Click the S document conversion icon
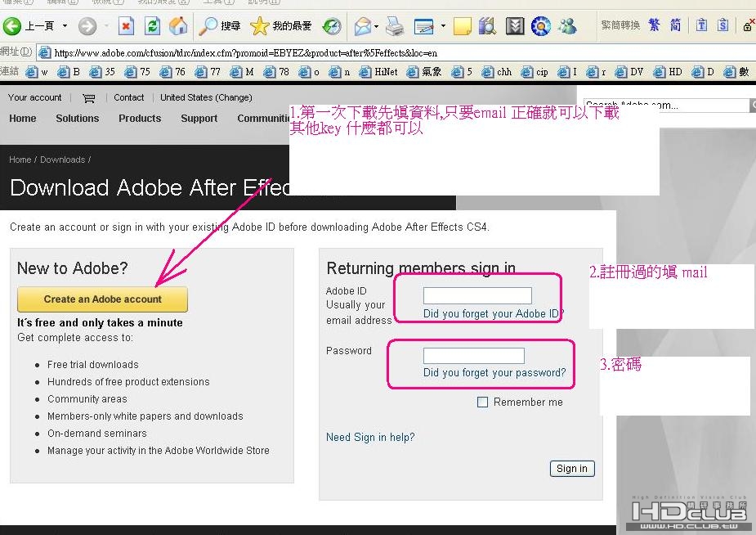The image size is (756, 535). point(722,25)
